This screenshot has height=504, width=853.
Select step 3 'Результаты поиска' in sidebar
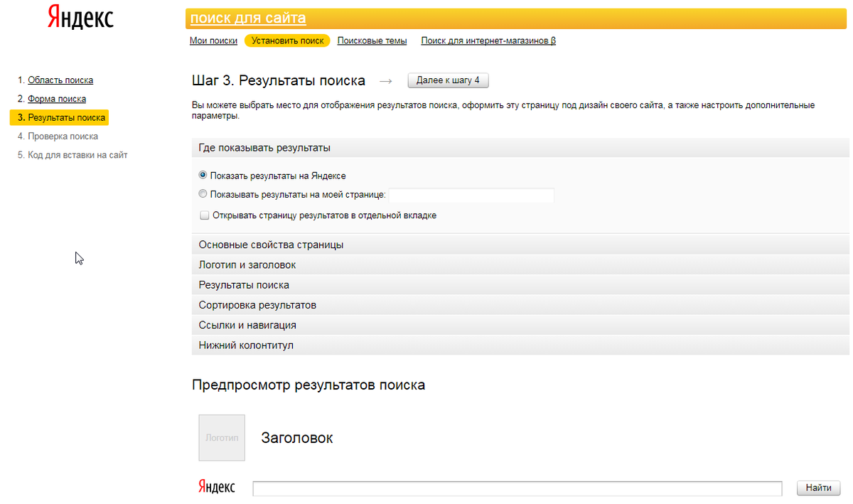coord(59,117)
